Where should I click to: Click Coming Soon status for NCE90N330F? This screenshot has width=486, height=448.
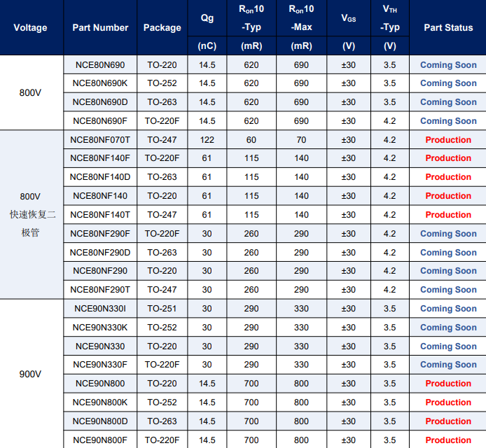pyautogui.click(x=448, y=365)
